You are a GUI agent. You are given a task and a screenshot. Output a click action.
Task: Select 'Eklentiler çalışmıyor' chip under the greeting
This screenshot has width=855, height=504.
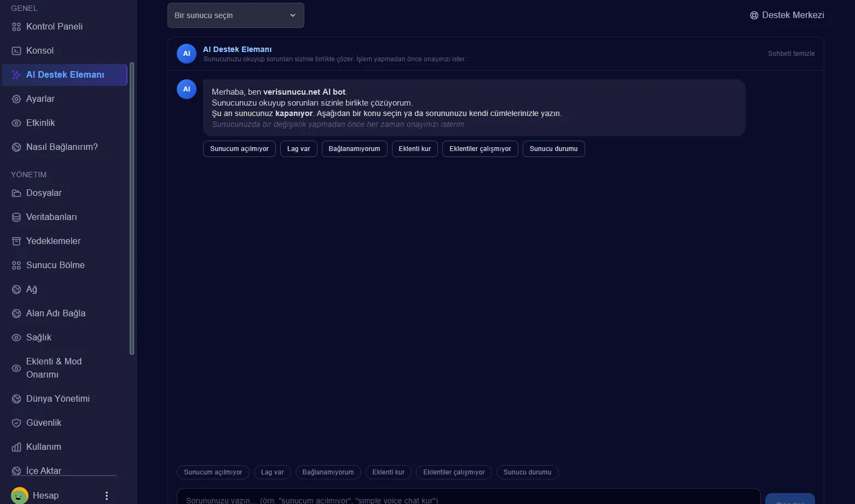[x=480, y=149]
